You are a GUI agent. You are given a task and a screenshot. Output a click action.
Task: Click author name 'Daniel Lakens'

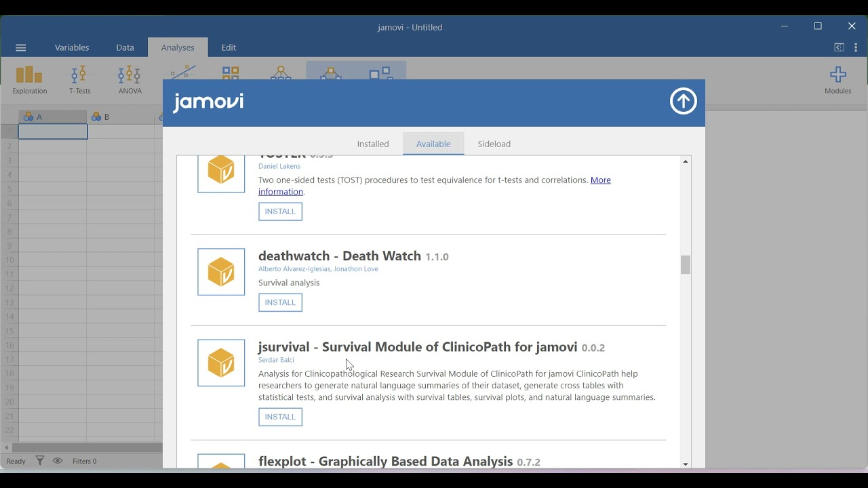(x=279, y=166)
